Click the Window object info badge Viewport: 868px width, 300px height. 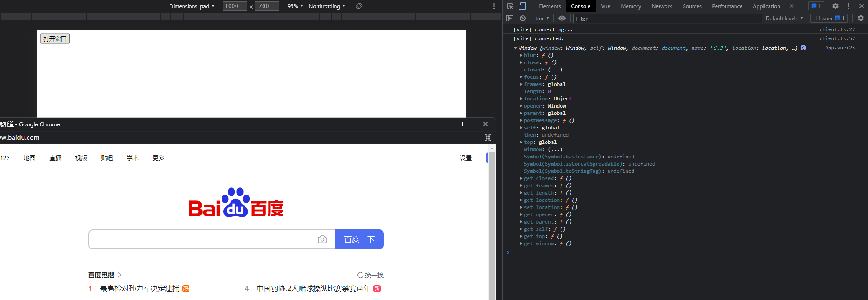803,48
